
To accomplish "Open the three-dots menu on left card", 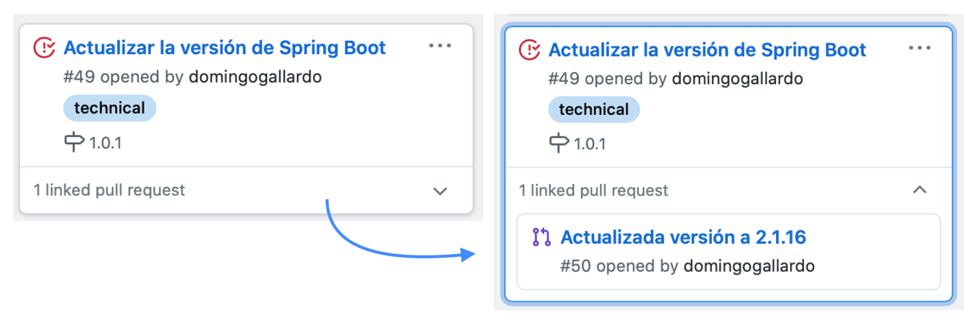I will pos(440,46).
